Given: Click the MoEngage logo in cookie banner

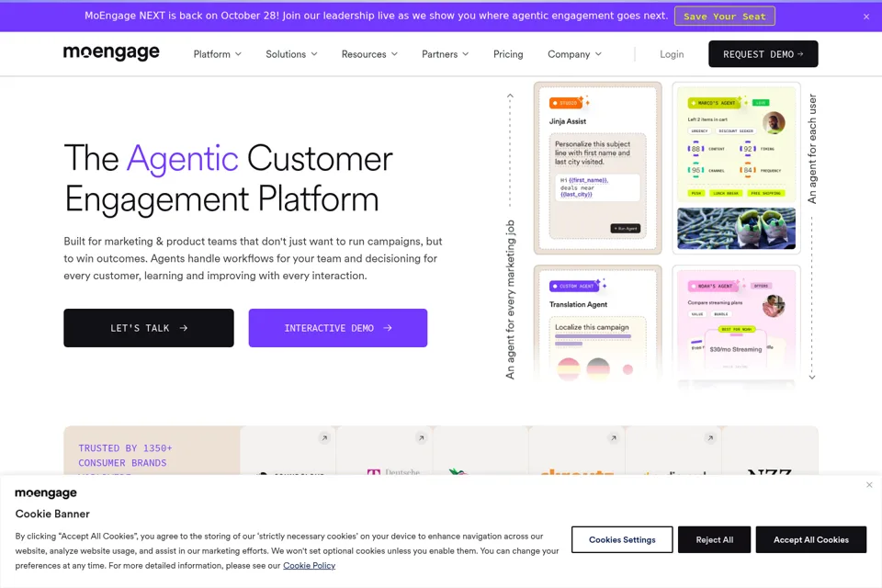Looking at the screenshot, I should (x=46, y=492).
